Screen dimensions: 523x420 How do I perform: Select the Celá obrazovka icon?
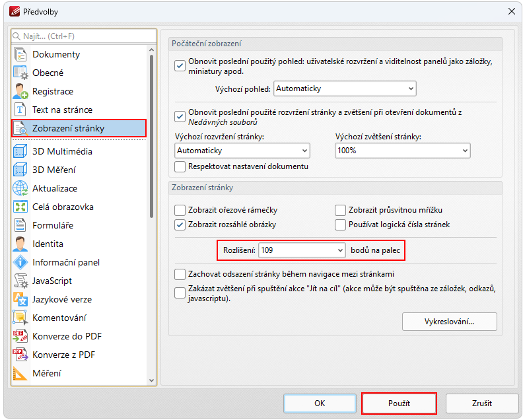pyautogui.click(x=20, y=207)
